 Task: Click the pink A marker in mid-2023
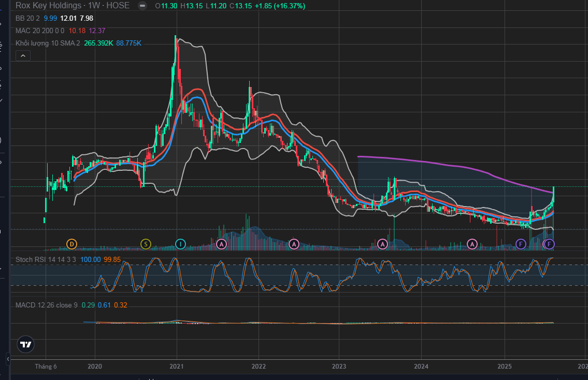(x=382, y=244)
